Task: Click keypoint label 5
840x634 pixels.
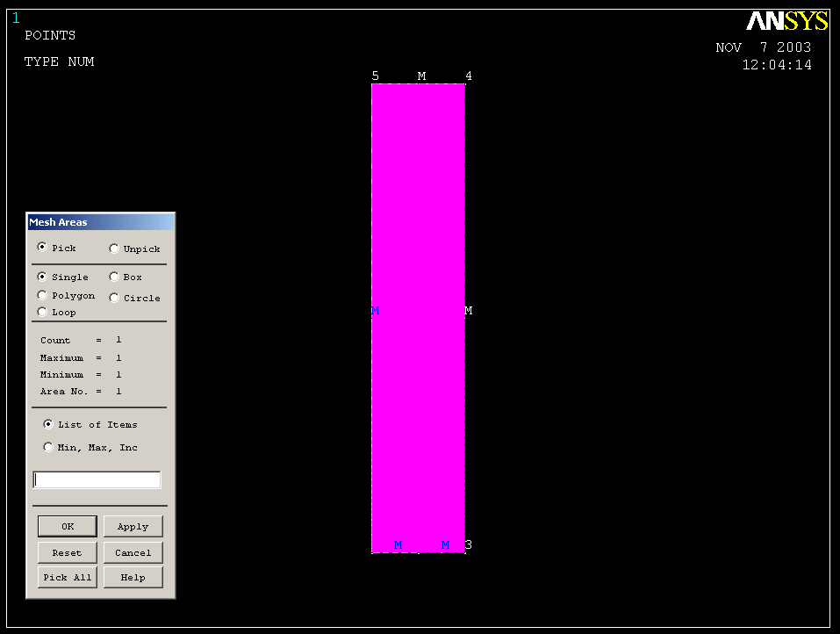Action: (x=375, y=76)
